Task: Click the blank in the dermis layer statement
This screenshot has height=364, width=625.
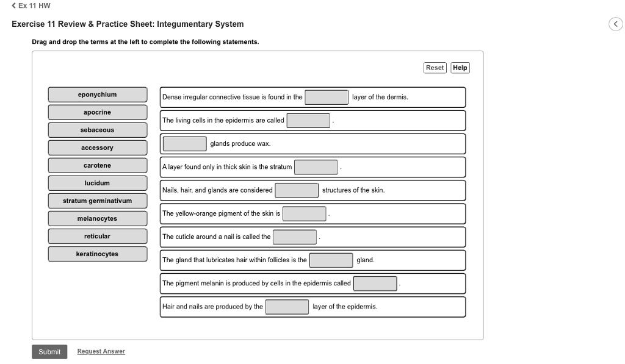Action: [327, 96]
